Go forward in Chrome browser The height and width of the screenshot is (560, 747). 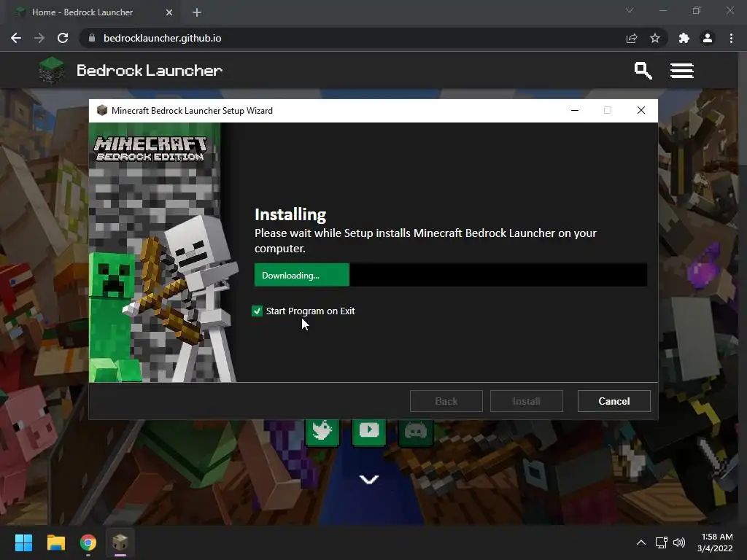(x=39, y=38)
